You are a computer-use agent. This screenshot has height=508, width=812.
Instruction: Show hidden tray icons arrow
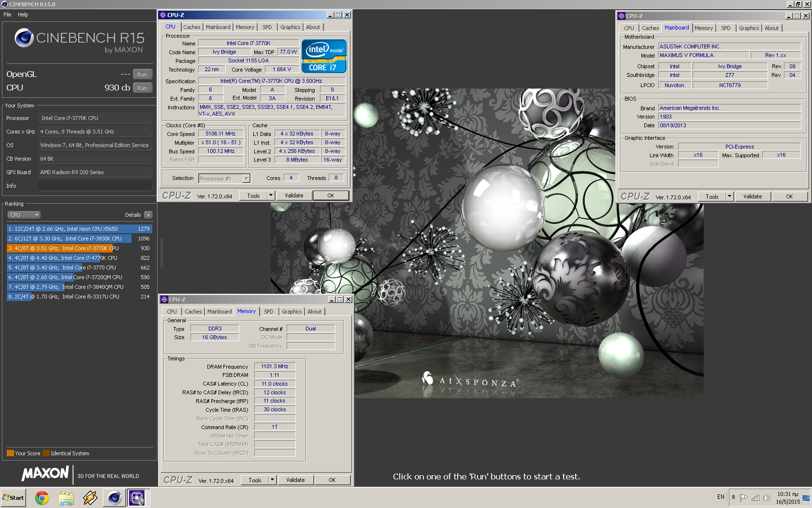tap(733, 497)
